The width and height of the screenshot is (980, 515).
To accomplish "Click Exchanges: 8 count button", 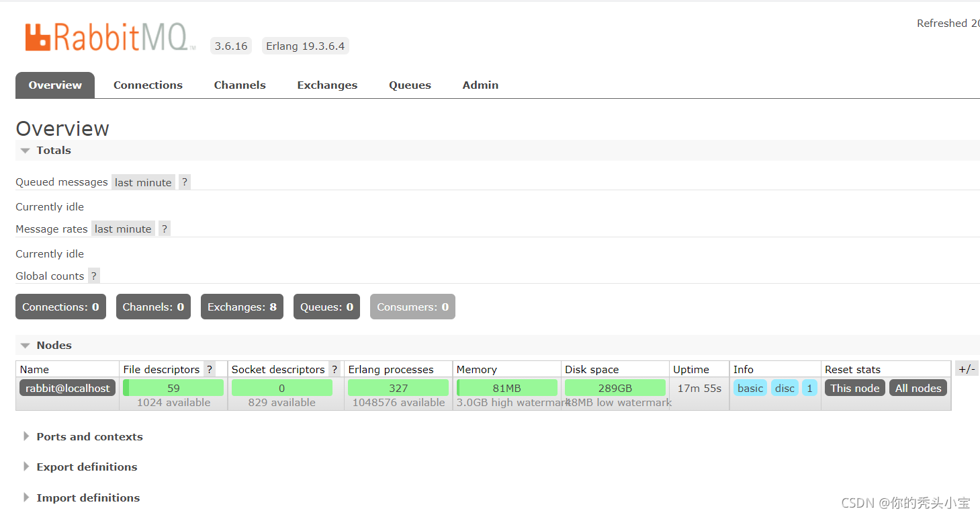I will [x=242, y=307].
